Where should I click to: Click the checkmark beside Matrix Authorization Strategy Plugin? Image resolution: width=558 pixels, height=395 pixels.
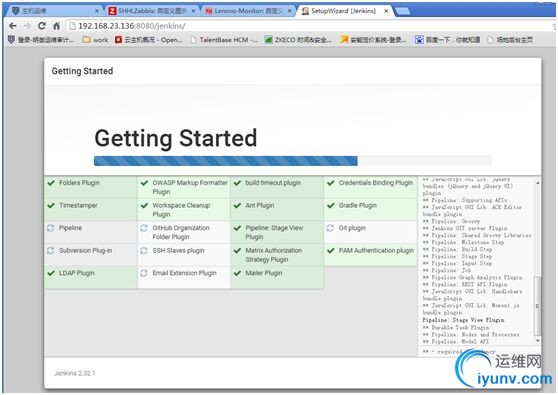[x=237, y=251]
